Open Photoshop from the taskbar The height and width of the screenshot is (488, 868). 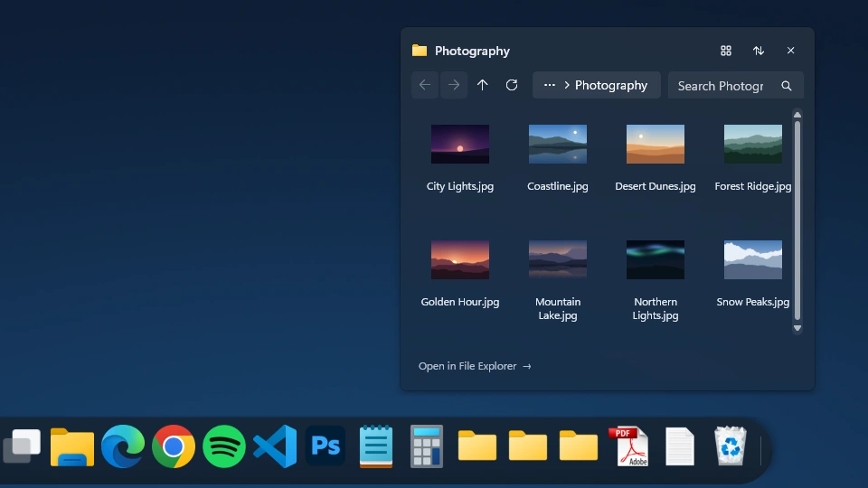tap(325, 446)
